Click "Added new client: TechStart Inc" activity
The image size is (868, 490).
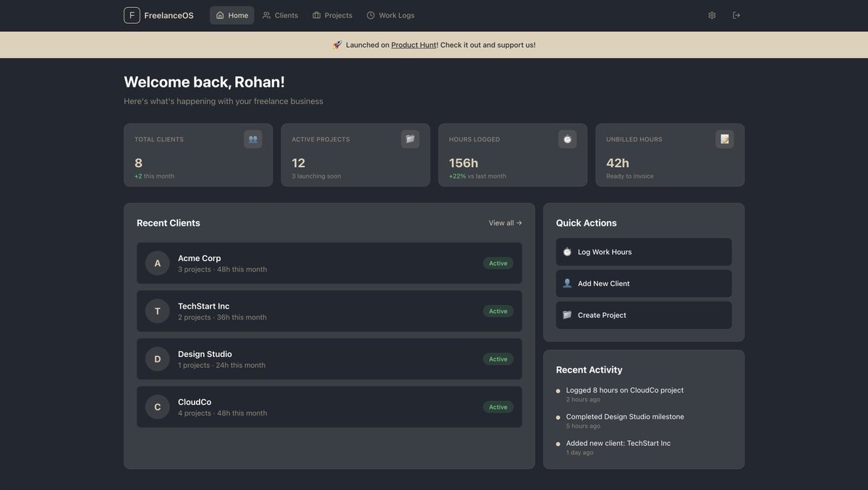618,444
